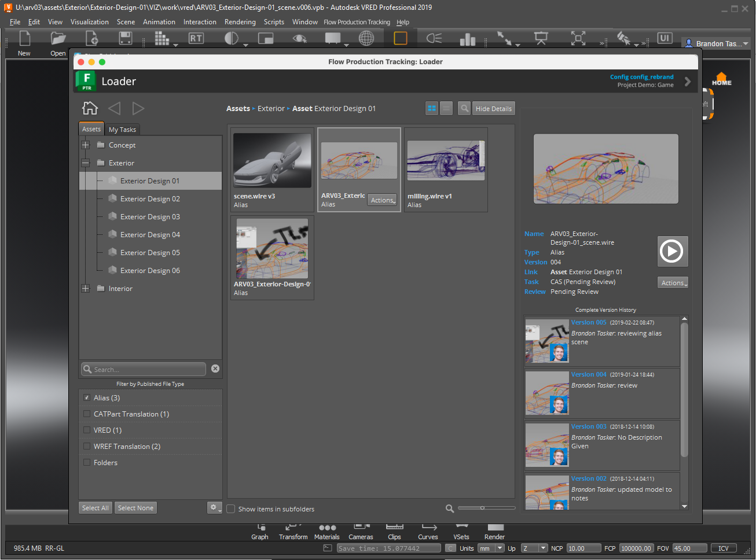Screen dimensions: 756x560
Task: Open Actions dropdown in the details panel
Action: click(673, 283)
